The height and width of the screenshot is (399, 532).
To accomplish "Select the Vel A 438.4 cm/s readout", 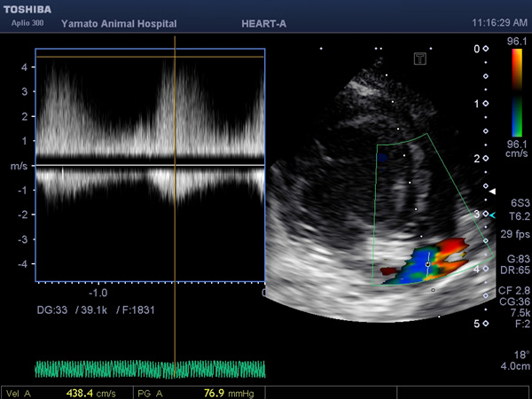I will point(61,394).
